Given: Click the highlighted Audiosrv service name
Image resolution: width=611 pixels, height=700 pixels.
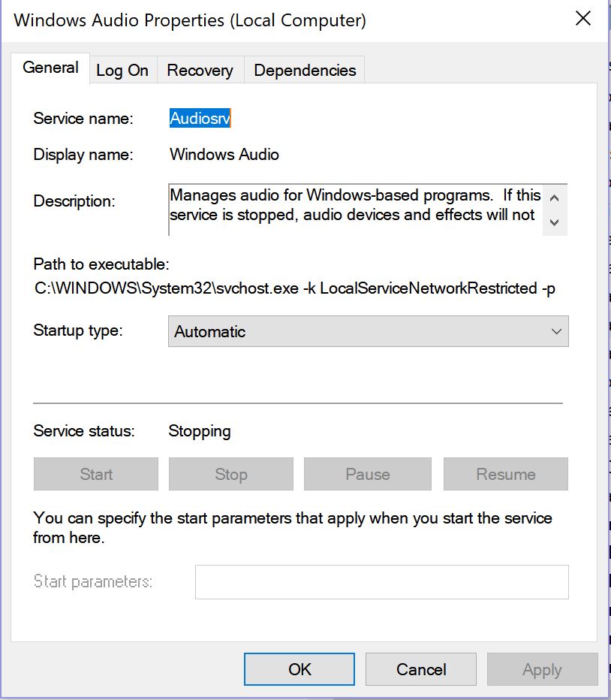Looking at the screenshot, I should point(200,119).
